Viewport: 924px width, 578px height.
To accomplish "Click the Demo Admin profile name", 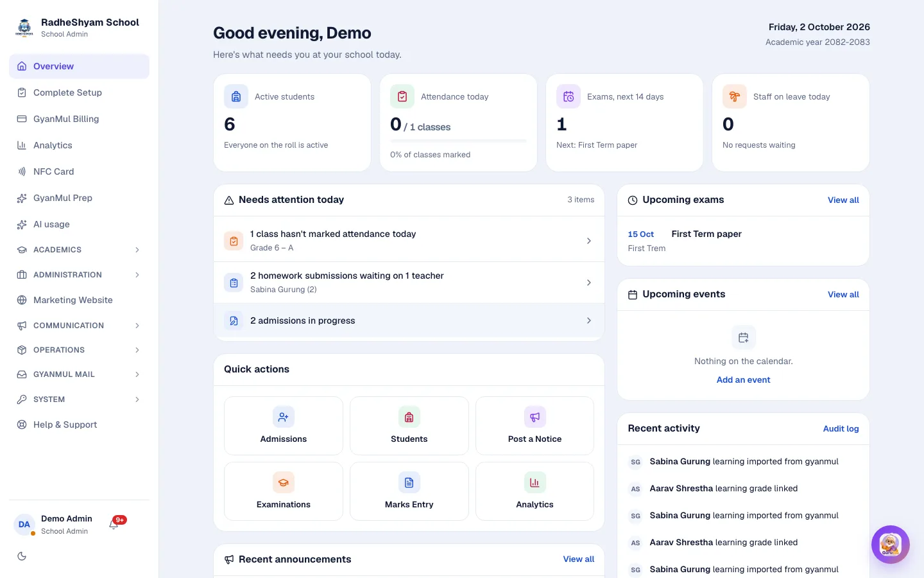I will point(67,519).
